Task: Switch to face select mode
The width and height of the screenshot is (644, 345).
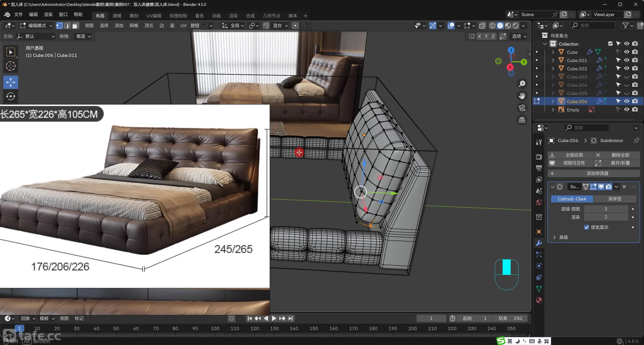Action: coord(75,26)
